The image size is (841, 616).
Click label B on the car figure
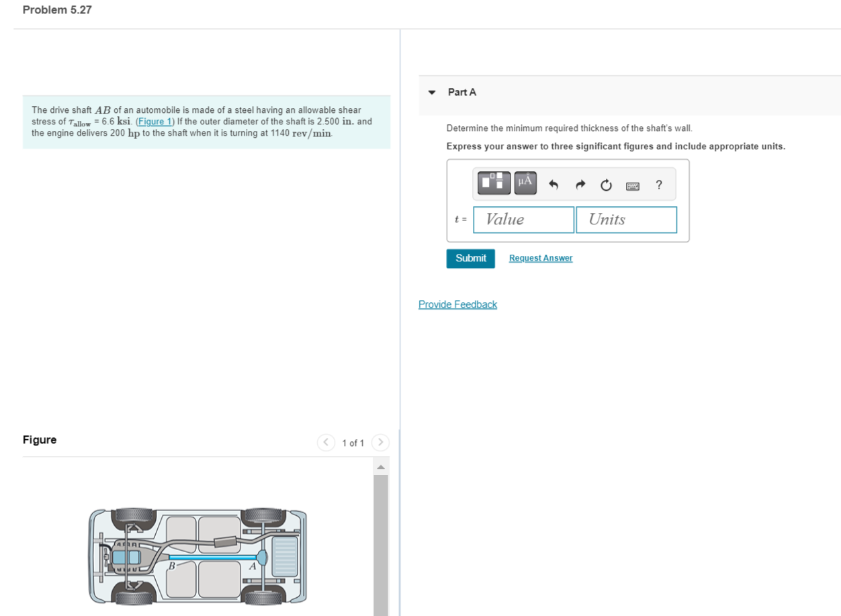[171, 567]
